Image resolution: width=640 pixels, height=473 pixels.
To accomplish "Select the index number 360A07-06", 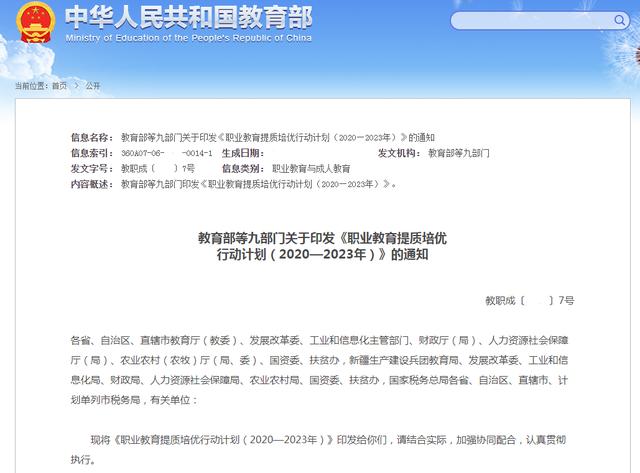I will [x=143, y=153].
